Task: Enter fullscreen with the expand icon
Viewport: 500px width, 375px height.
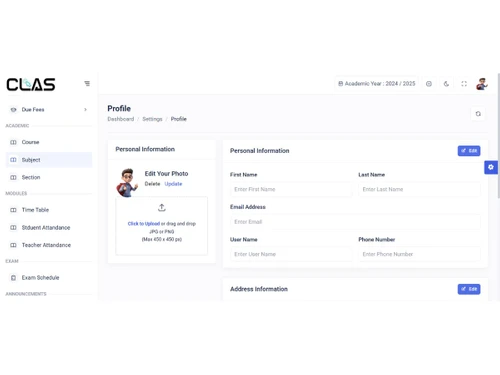Action: (x=464, y=84)
